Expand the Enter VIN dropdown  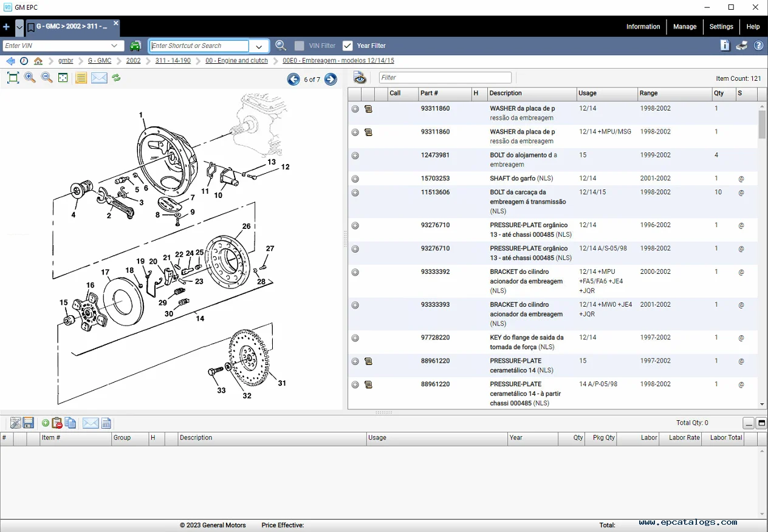tap(115, 46)
